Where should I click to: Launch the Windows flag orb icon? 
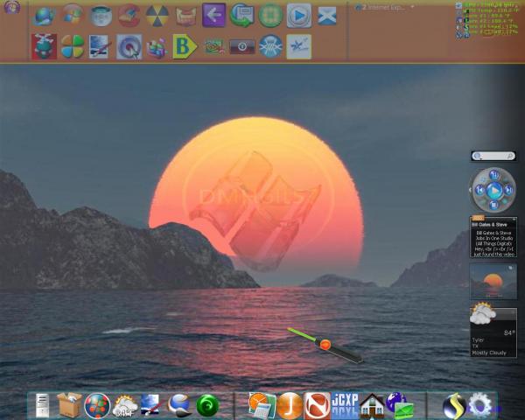[x=73, y=15]
